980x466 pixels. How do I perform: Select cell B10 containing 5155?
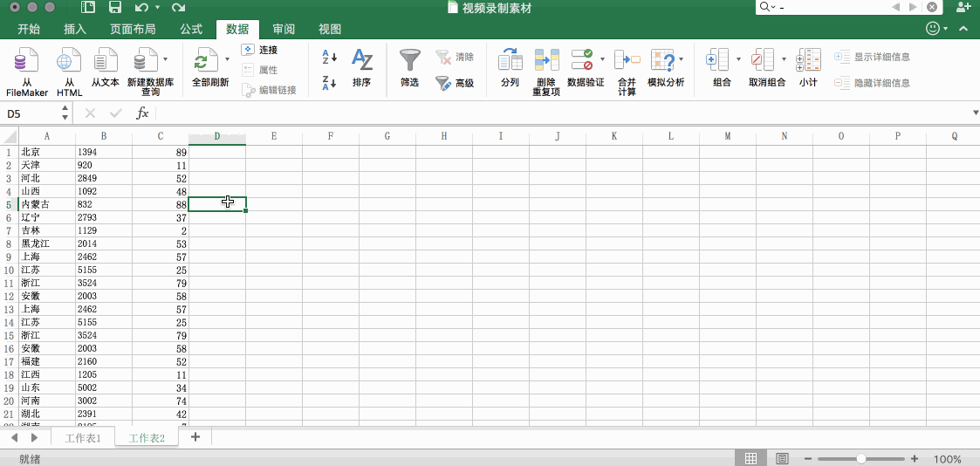pyautogui.click(x=104, y=270)
